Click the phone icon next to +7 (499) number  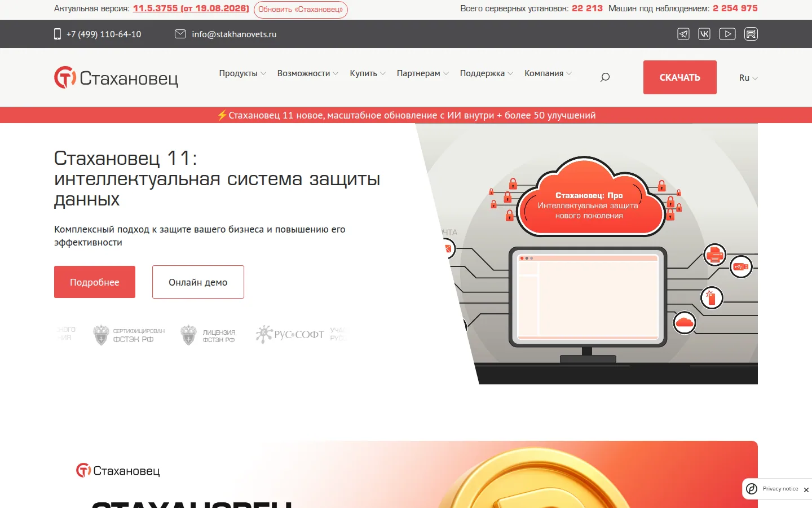(x=58, y=34)
